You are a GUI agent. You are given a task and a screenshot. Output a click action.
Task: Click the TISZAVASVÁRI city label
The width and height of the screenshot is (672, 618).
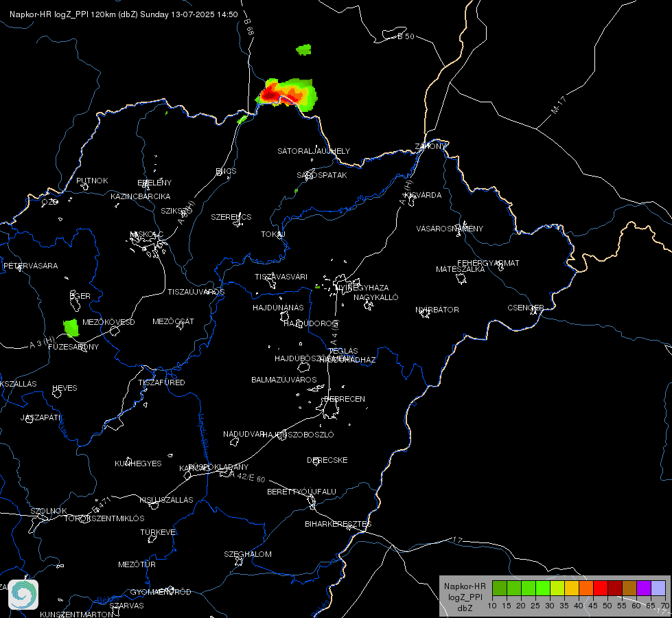click(x=281, y=277)
